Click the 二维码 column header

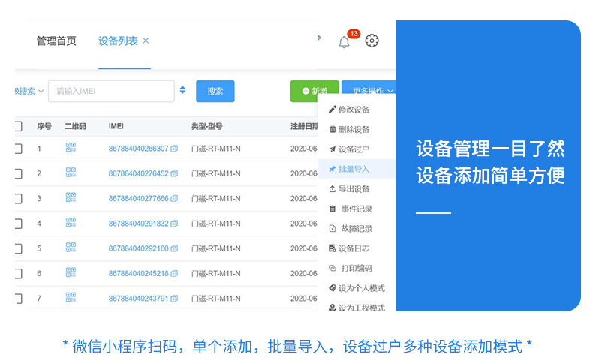[x=75, y=126]
